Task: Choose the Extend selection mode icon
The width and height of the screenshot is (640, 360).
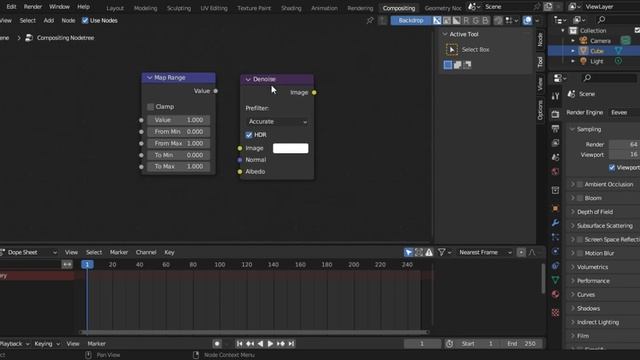Action: click(458, 64)
